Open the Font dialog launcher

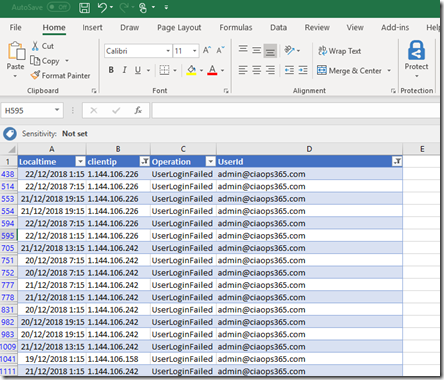226,91
